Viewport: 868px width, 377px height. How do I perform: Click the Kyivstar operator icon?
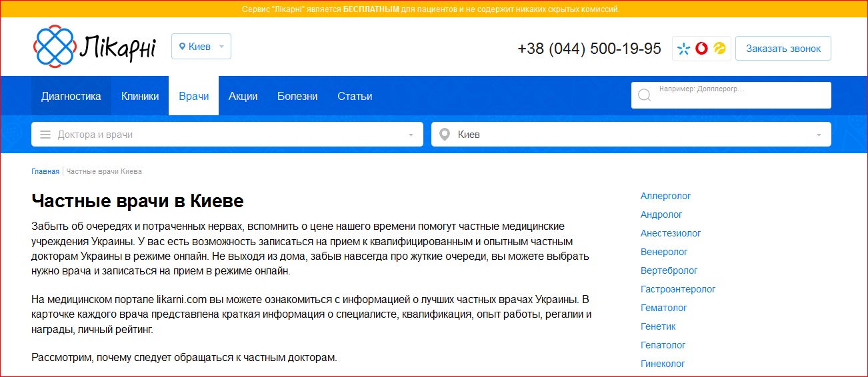tap(683, 49)
